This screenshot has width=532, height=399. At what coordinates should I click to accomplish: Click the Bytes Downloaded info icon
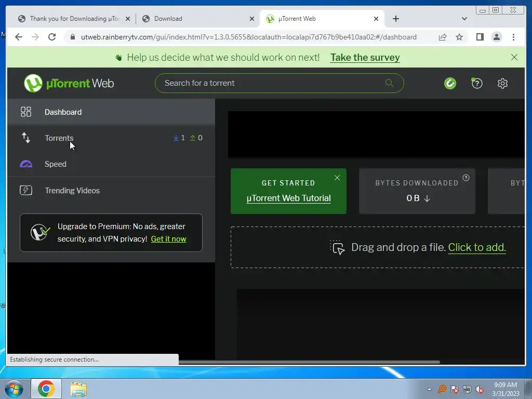tap(466, 178)
